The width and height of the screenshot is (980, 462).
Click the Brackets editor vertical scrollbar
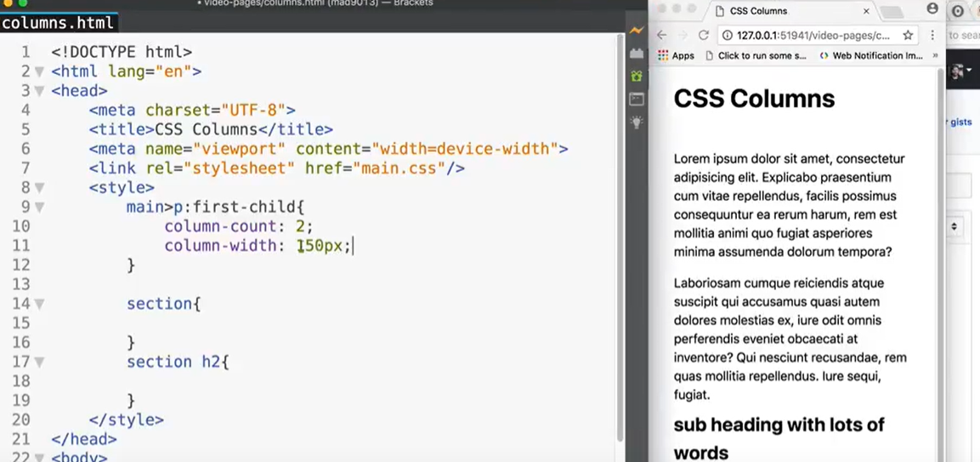click(620, 238)
